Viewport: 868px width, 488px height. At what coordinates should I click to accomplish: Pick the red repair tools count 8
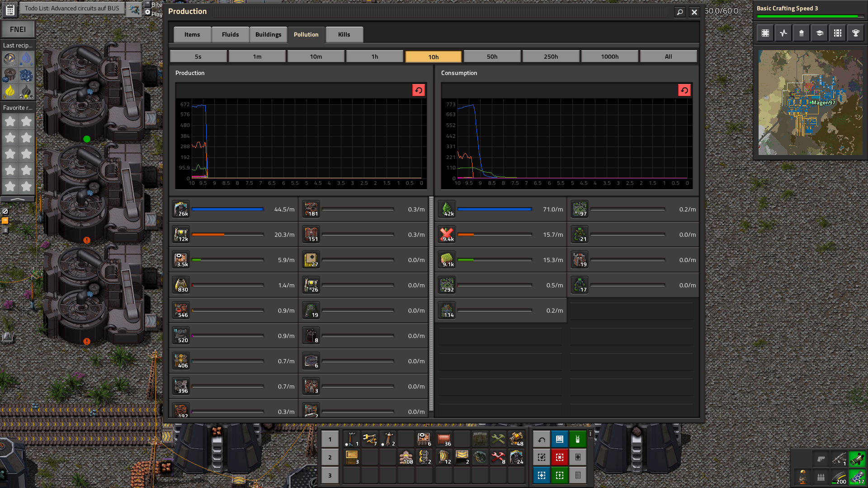pyautogui.click(x=498, y=457)
